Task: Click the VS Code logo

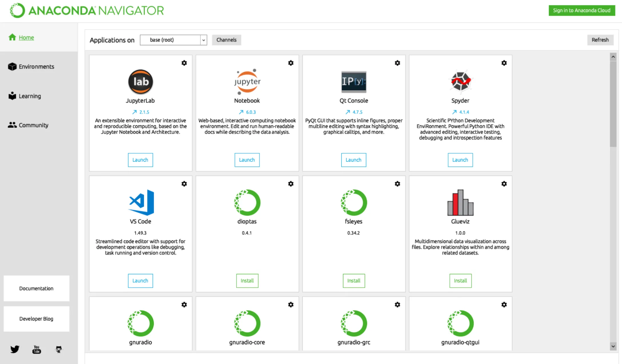Action: [141, 202]
